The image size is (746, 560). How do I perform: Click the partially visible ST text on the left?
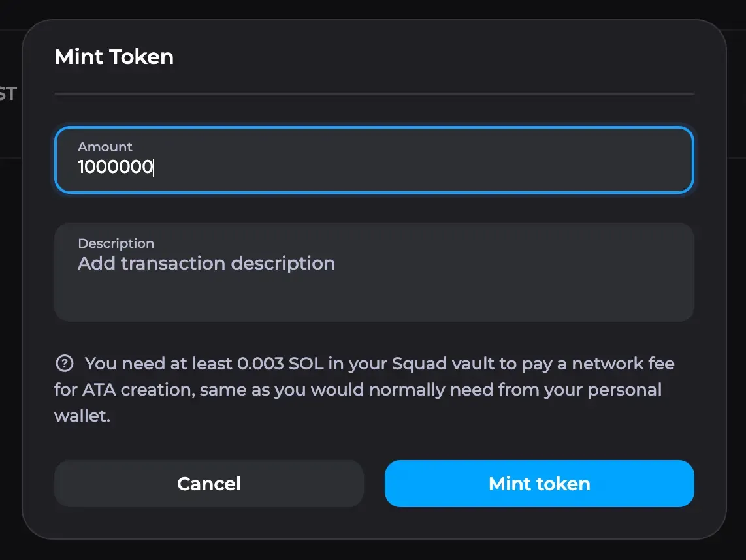point(8,93)
